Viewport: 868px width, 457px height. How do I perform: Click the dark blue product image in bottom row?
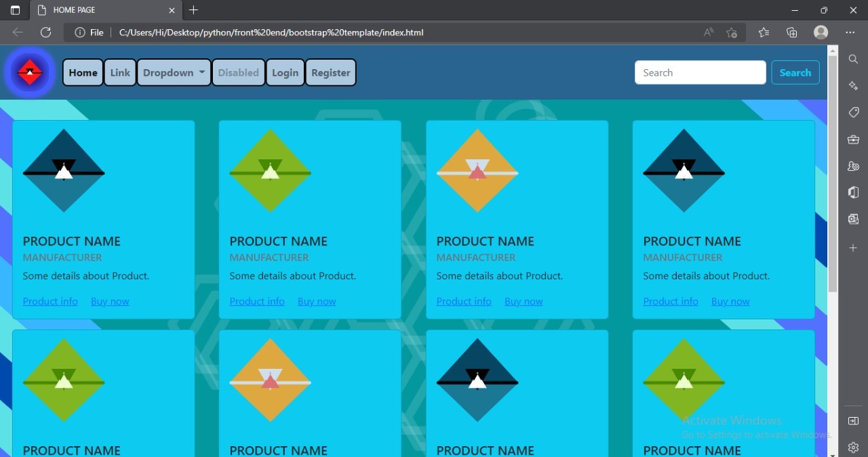[x=477, y=380]
